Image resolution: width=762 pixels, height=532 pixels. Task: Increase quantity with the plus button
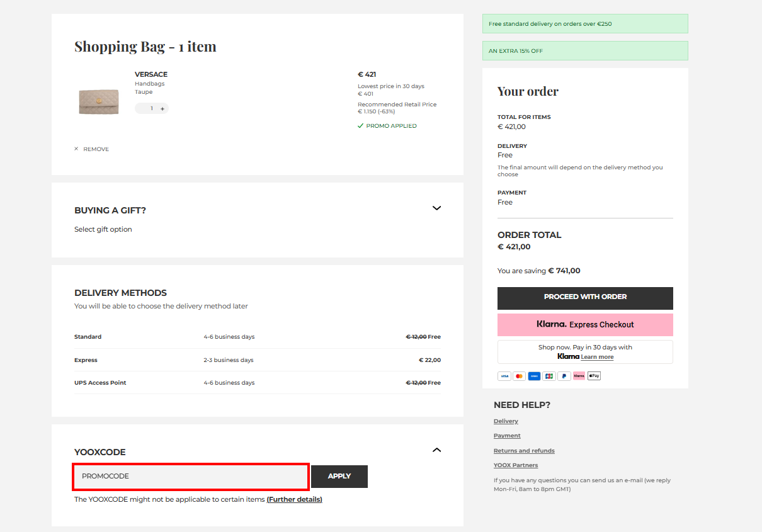[x=162, y=109]
